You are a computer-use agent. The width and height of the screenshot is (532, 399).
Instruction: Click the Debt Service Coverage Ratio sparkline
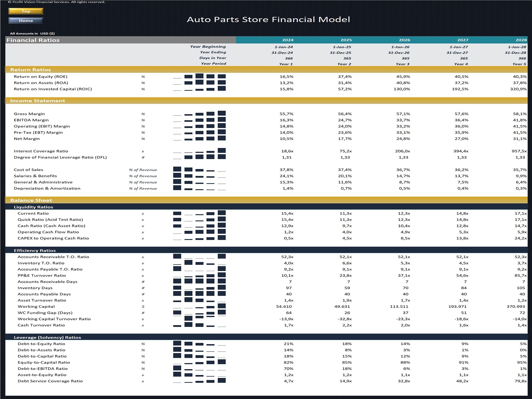199,381
